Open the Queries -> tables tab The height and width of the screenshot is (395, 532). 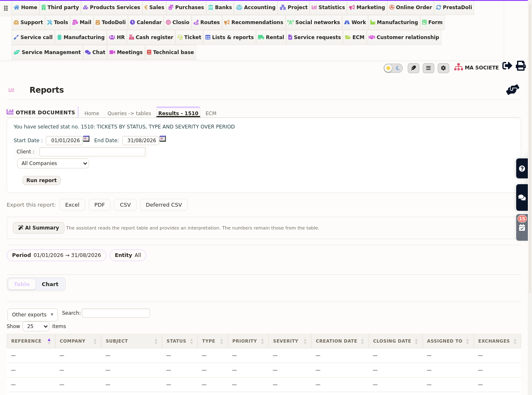(x=129, y=113)
